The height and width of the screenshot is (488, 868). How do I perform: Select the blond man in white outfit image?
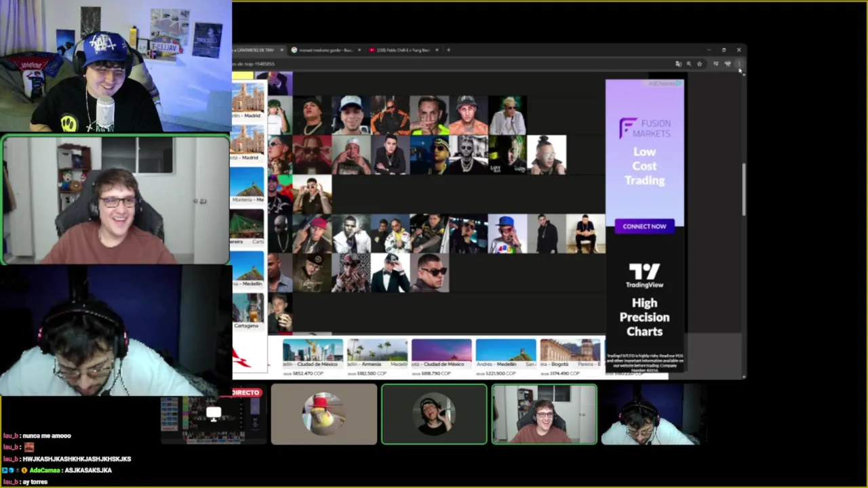tap(507, 115)
